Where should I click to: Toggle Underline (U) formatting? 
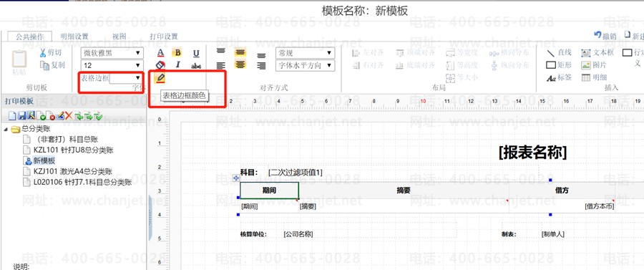[196, 53]
